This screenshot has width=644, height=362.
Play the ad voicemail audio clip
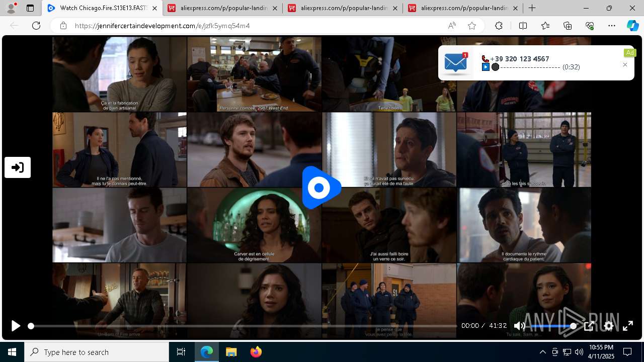tap(486, 67)
